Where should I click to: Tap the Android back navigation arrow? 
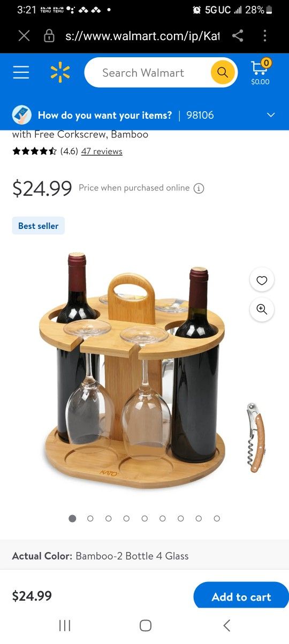(x=226, y=625)
